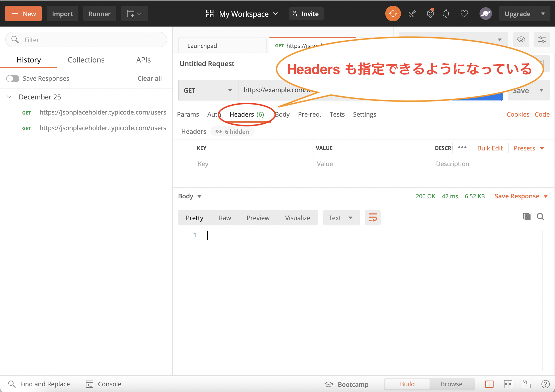This screenshot has width=555, height=392.
Task: Click the Bulk Edit link
Action: (x=490, y=148)
